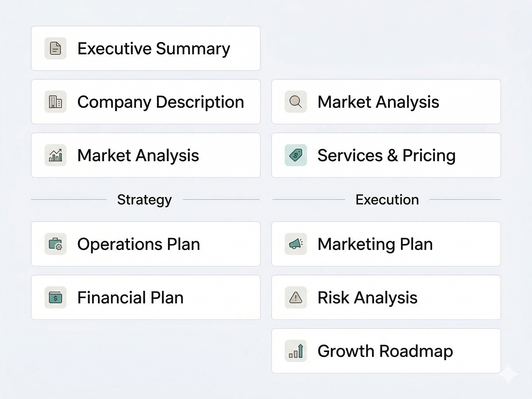
Task: Open the Executive Summary page
Action: 145,48
